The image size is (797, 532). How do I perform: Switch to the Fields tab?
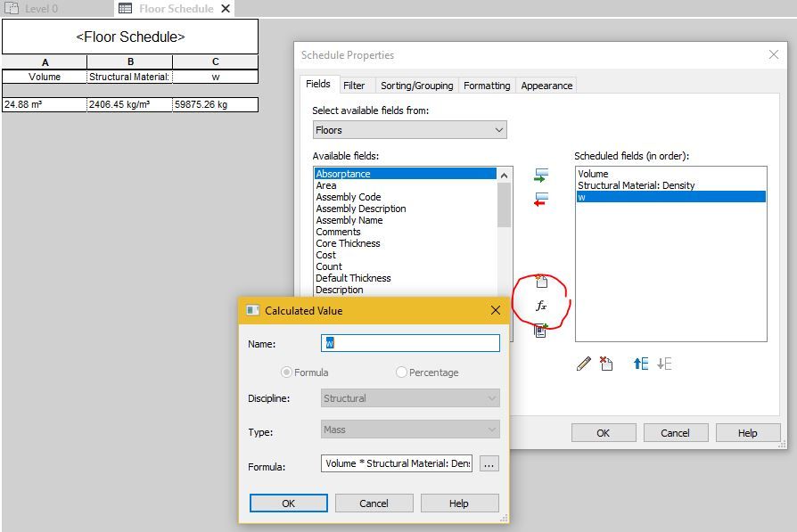pos(318,85)
